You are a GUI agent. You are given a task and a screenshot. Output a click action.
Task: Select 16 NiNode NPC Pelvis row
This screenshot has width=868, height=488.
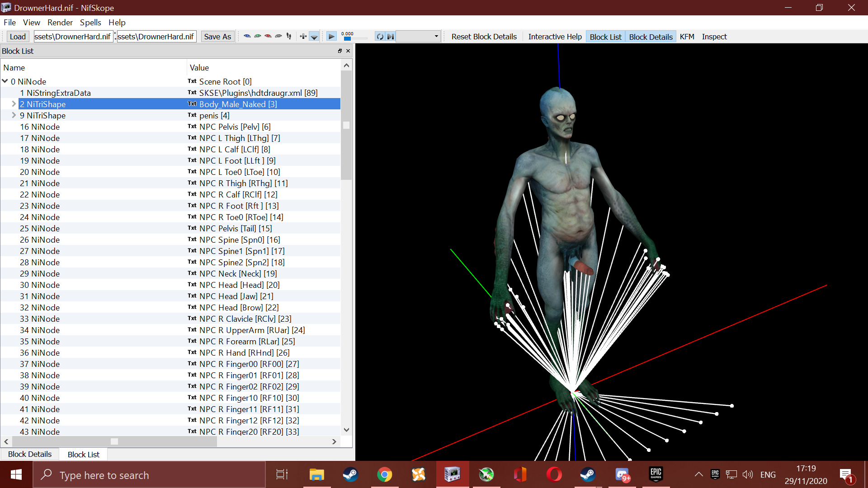coord(170,127)
